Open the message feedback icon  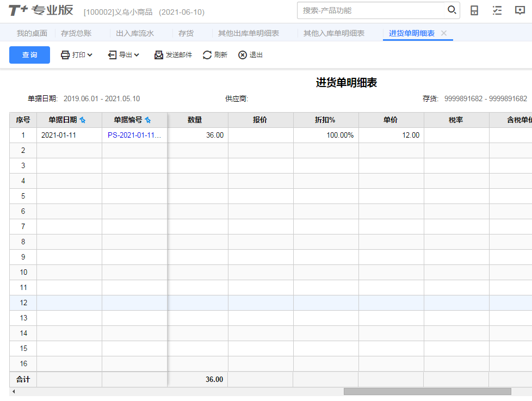520,10
